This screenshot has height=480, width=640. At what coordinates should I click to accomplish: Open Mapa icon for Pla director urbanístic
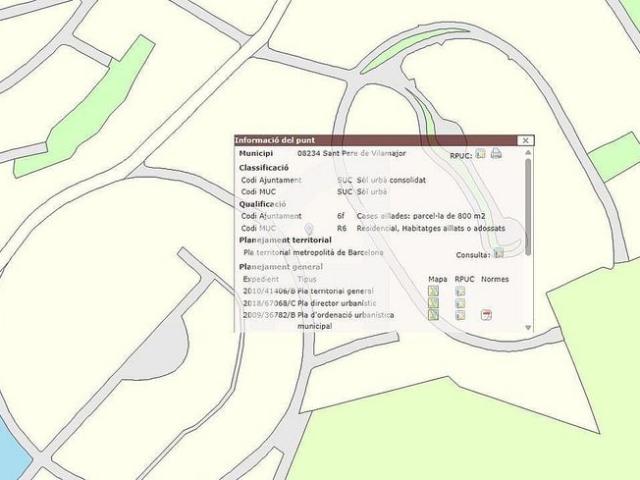click(433, 303)
